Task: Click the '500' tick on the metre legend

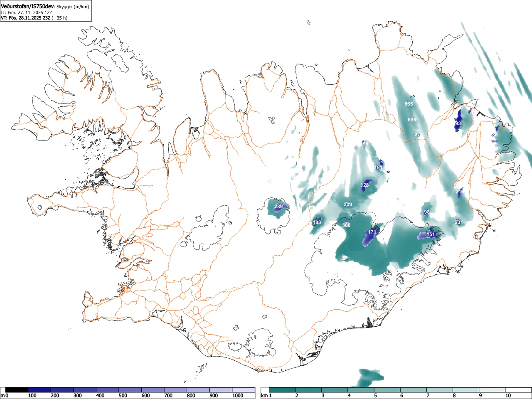Action: pos(123,396)
